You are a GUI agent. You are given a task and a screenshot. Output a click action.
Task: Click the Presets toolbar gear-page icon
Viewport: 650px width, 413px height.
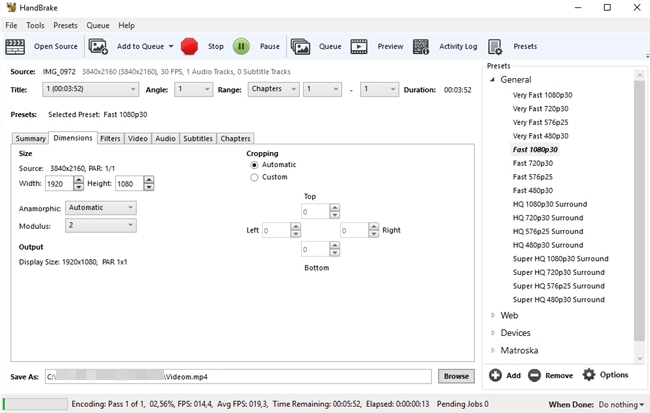click(x=495, y=47)
